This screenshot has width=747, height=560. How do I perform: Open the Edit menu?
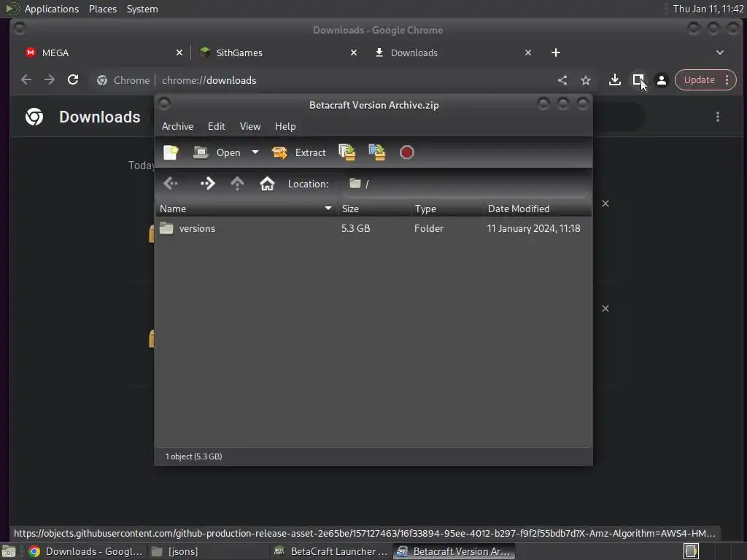click(x=216, y=126)
